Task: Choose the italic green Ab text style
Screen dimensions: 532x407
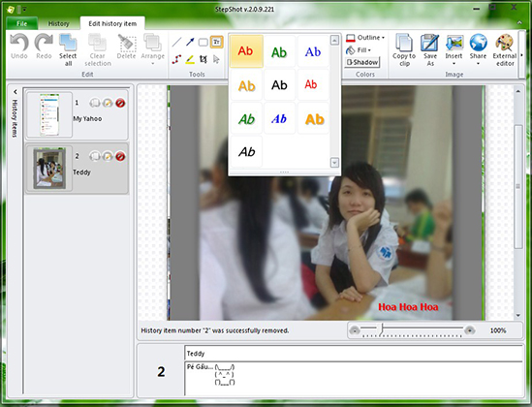Action: pos(246,118)
